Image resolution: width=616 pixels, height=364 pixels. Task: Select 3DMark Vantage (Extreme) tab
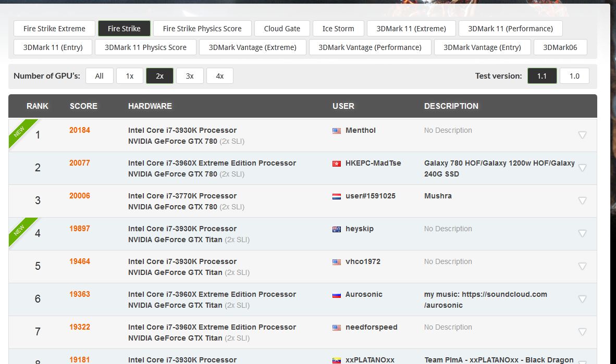[253, 47]
